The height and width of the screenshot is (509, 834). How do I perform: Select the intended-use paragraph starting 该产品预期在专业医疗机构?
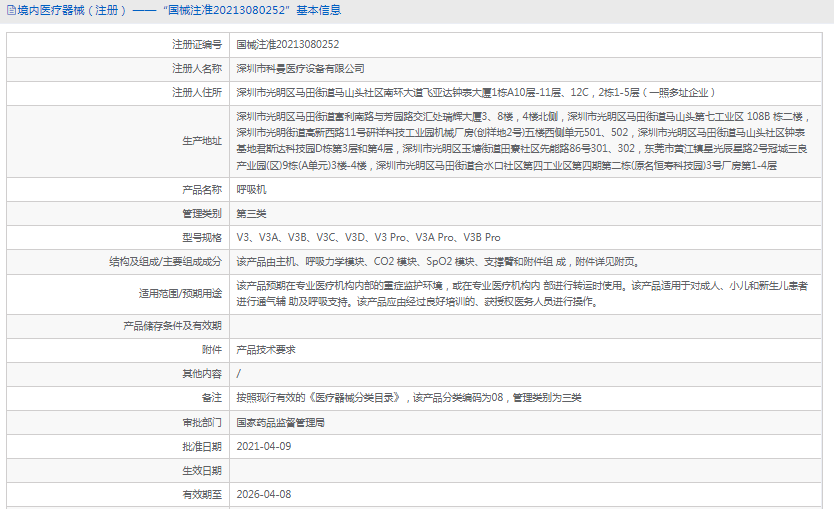(x=522, y=294)
